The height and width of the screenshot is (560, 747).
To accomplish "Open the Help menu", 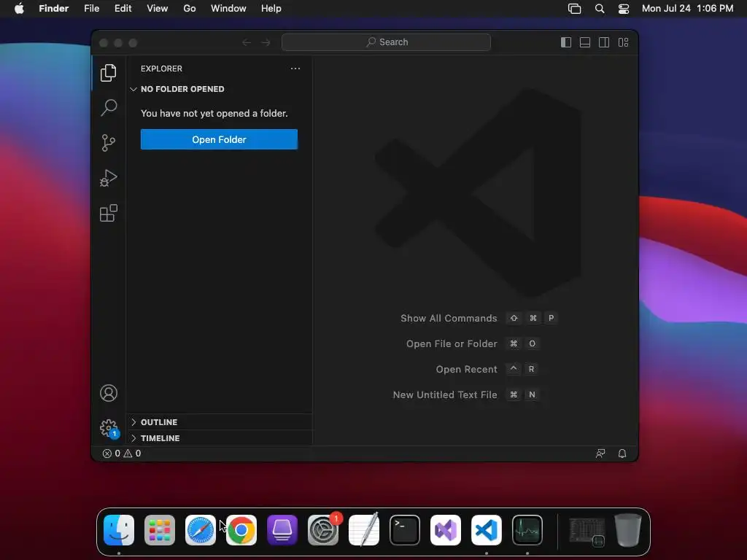I will coord(271,9).
